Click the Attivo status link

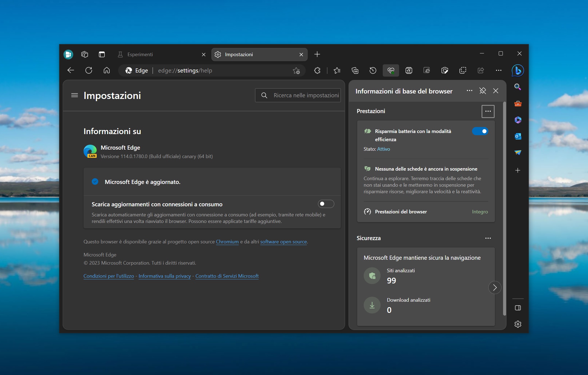click(384, 149)
